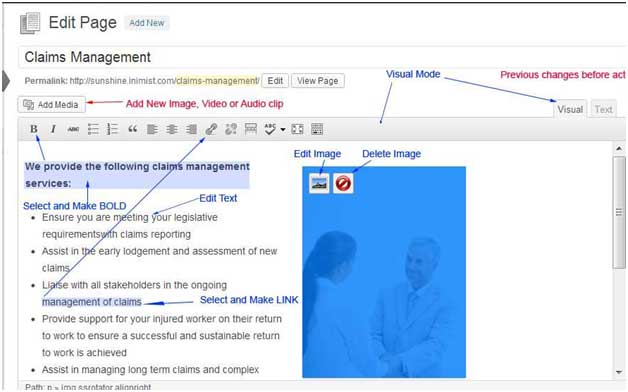
Task: Enter distraction-free fullscreen mode
Action: point(297,129)
